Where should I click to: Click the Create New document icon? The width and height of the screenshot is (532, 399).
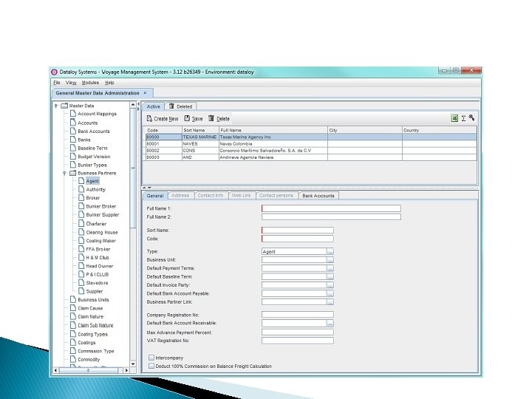(149, 118)
